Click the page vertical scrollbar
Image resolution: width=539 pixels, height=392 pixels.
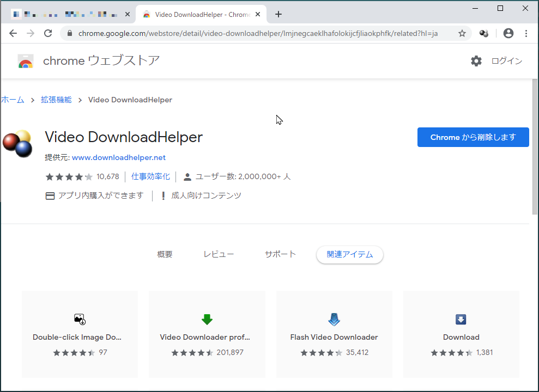coord(535,147)
